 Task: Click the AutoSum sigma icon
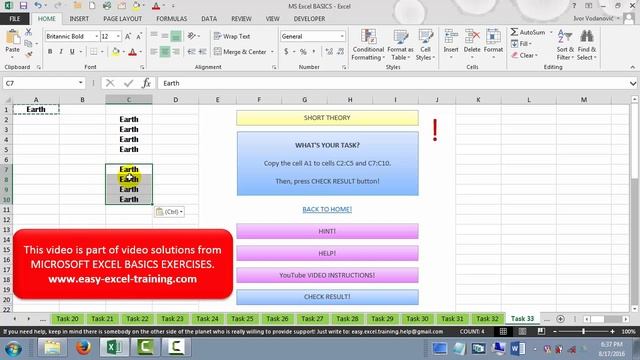coord(514,32)
